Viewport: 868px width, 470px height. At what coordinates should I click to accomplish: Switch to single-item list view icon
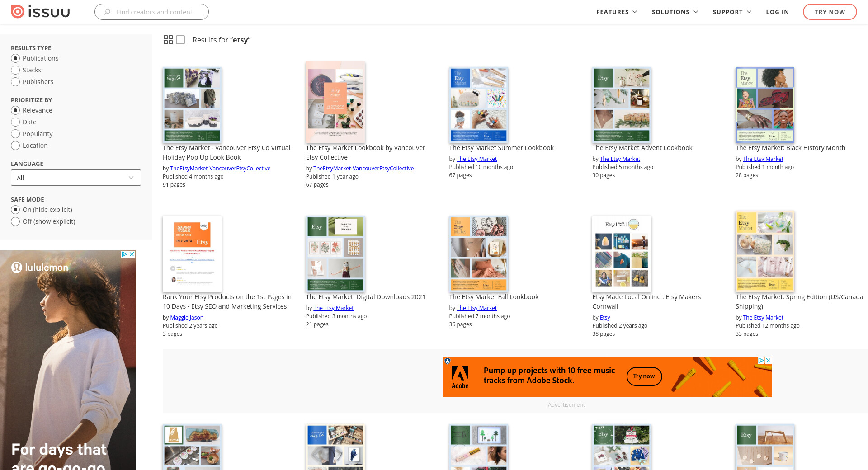[180, 40]
